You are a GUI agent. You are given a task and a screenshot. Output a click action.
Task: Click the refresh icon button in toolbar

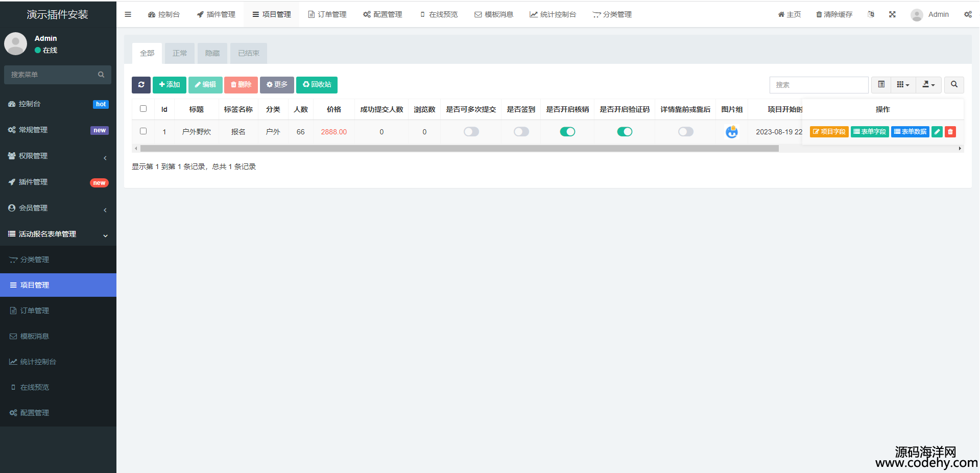[141, 85]
